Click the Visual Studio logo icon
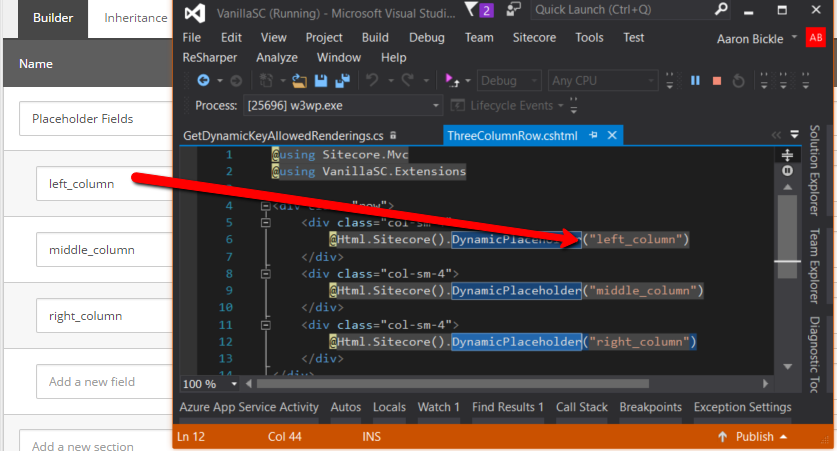837x451 pixels. [x=195, y=13]
